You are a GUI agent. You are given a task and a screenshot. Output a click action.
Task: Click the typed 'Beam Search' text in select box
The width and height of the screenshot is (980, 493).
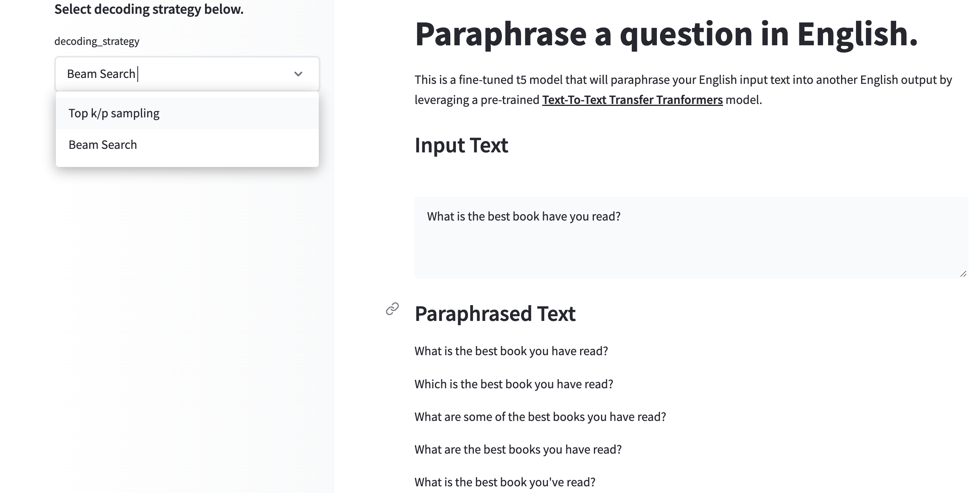click(101, 74)
